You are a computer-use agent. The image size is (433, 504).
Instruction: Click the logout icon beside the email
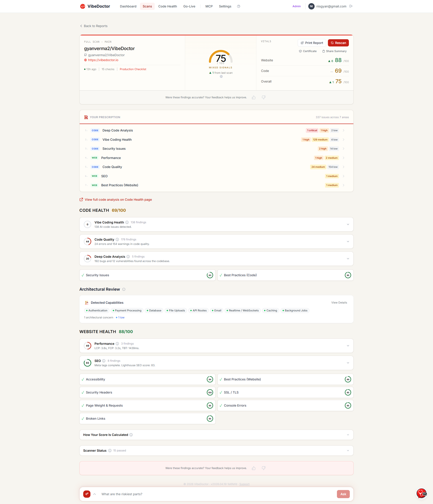pos(351,6)
